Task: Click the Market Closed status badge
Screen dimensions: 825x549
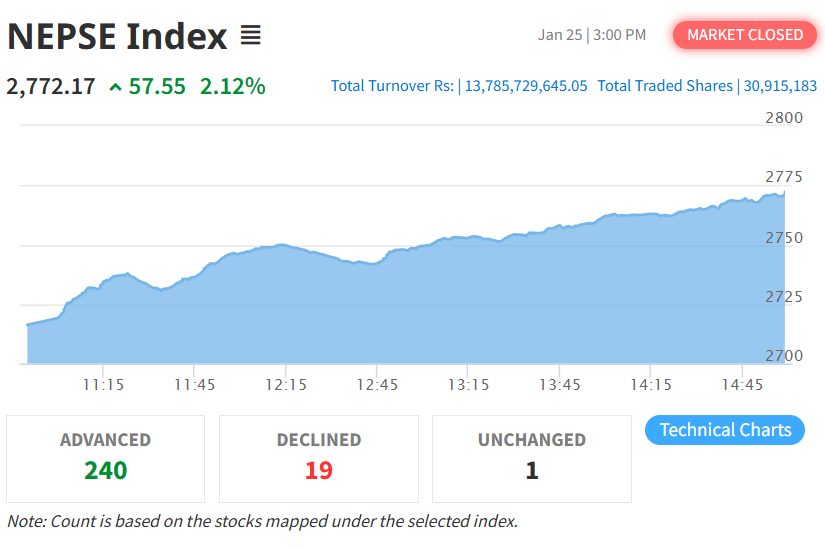Action: click(745, 35)
